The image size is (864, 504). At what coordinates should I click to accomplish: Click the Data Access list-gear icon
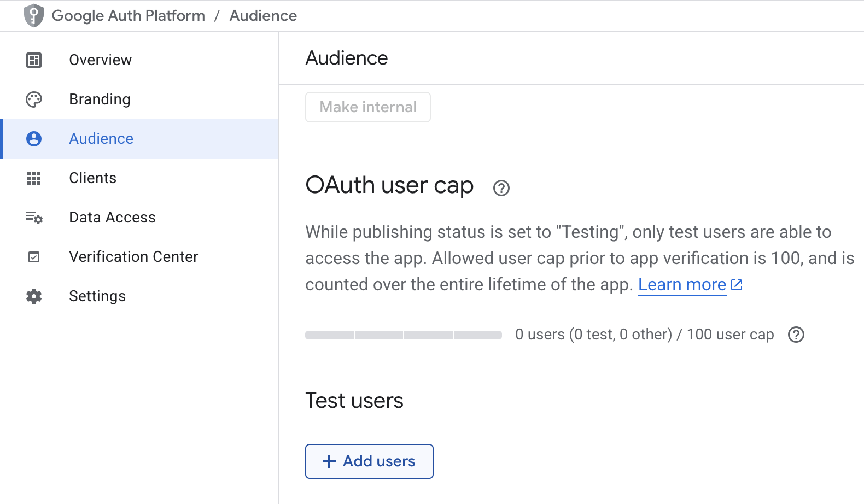pos(34,218)
